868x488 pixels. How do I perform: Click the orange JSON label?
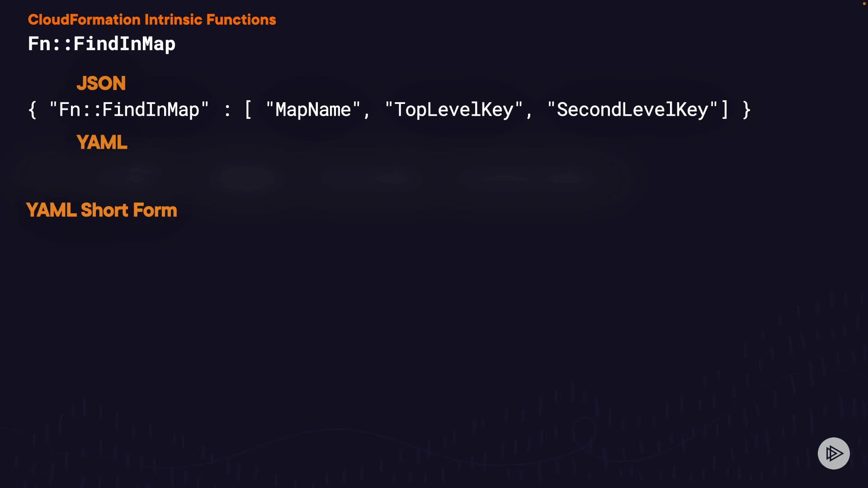[101, 84]
